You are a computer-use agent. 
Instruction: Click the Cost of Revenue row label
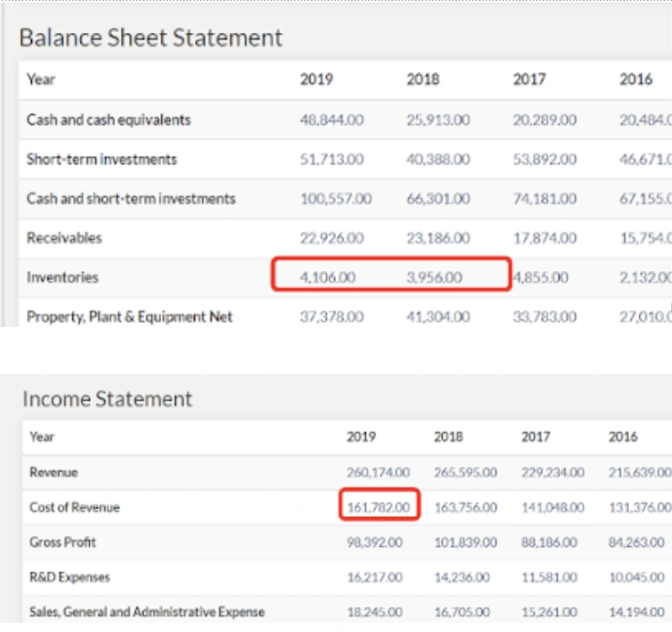(x=75, y=508)
